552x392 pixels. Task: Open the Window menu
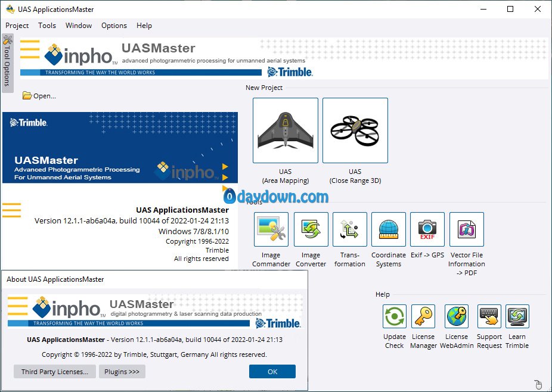click(79, 26)
